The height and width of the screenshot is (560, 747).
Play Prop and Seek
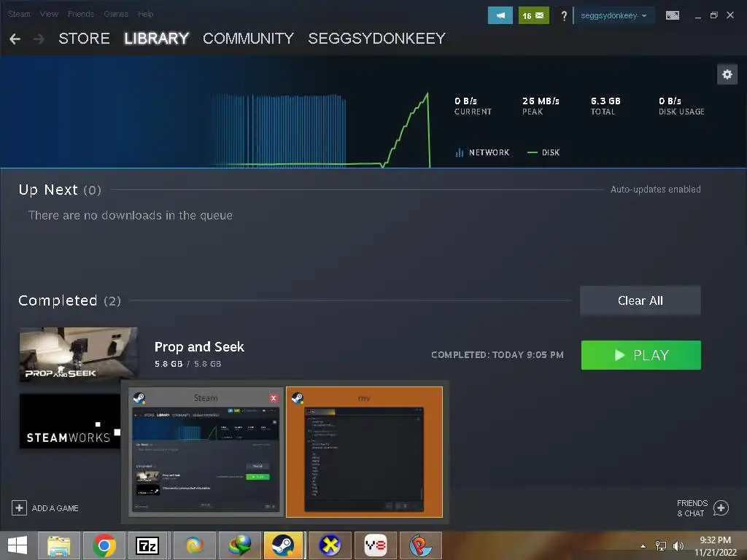(x=640, y=355)
